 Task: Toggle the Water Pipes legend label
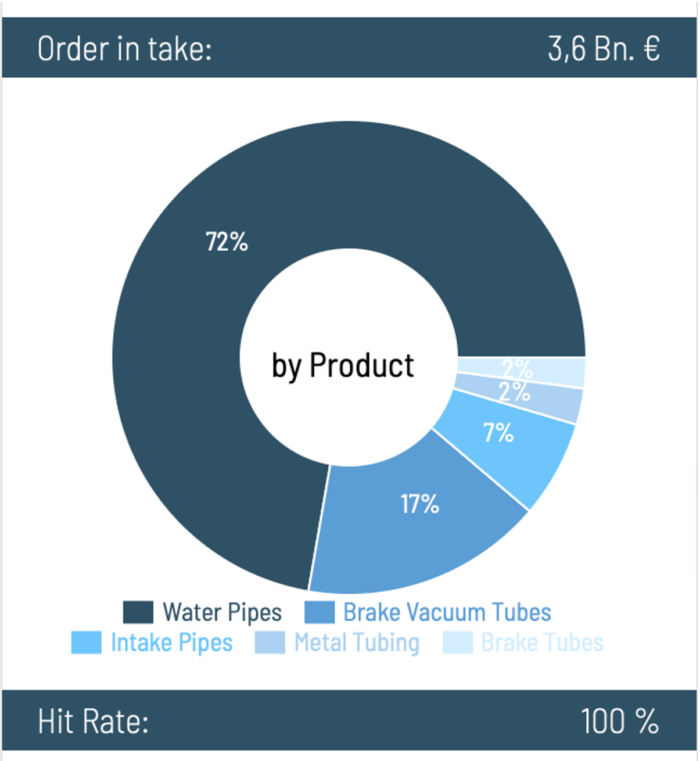pos(222,613)
